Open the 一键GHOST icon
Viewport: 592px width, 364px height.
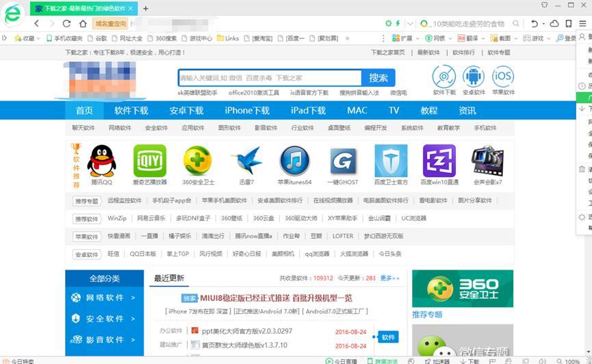(x=343, y=161)
